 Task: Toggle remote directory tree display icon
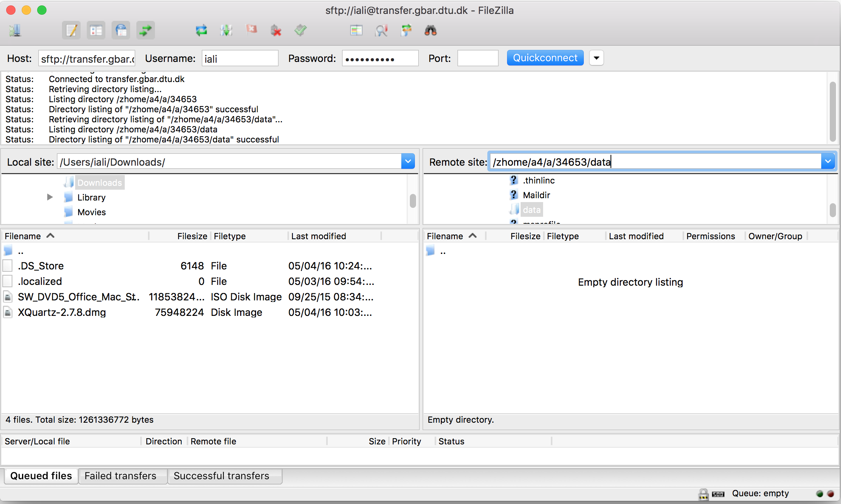(x=121, y=30)
